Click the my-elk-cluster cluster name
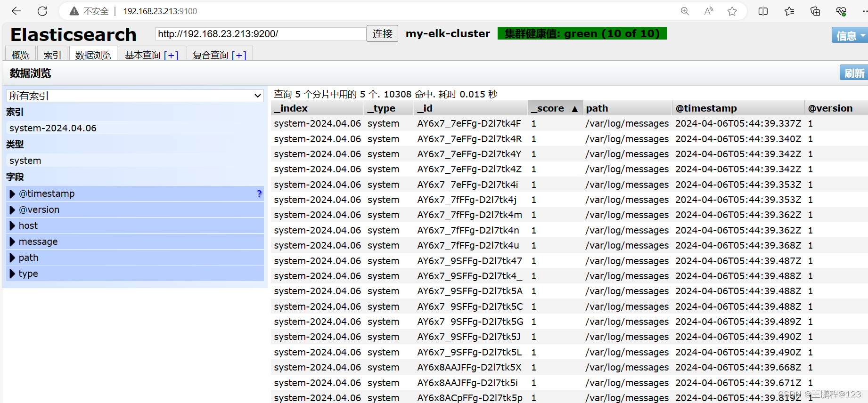This screenshot has height=403, width=868. tap(448, 33)
